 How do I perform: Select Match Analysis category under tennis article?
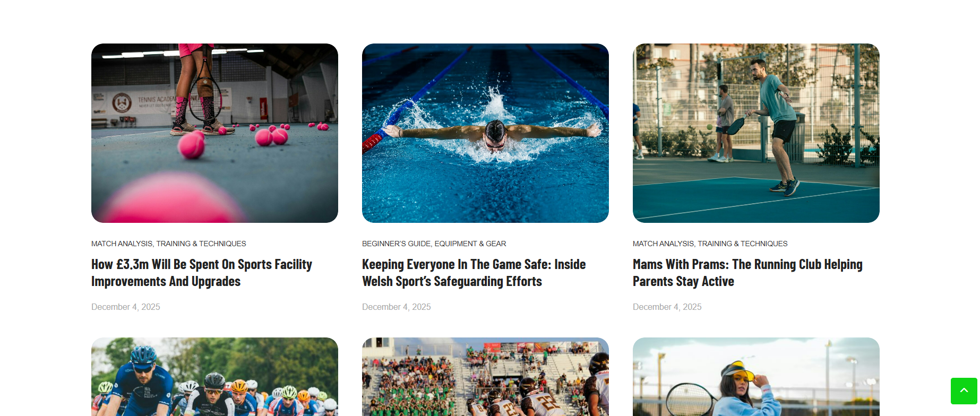[122, 244]
